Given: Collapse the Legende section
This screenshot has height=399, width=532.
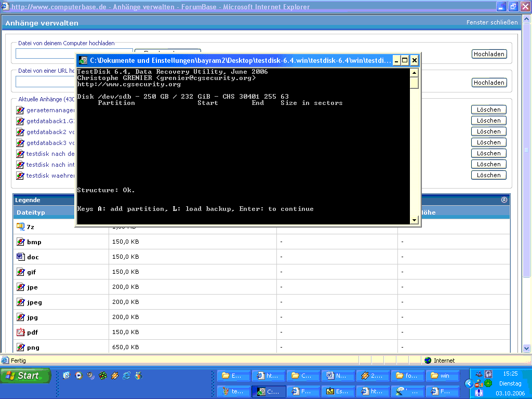Looking at the screenshot, I should 504,200.
